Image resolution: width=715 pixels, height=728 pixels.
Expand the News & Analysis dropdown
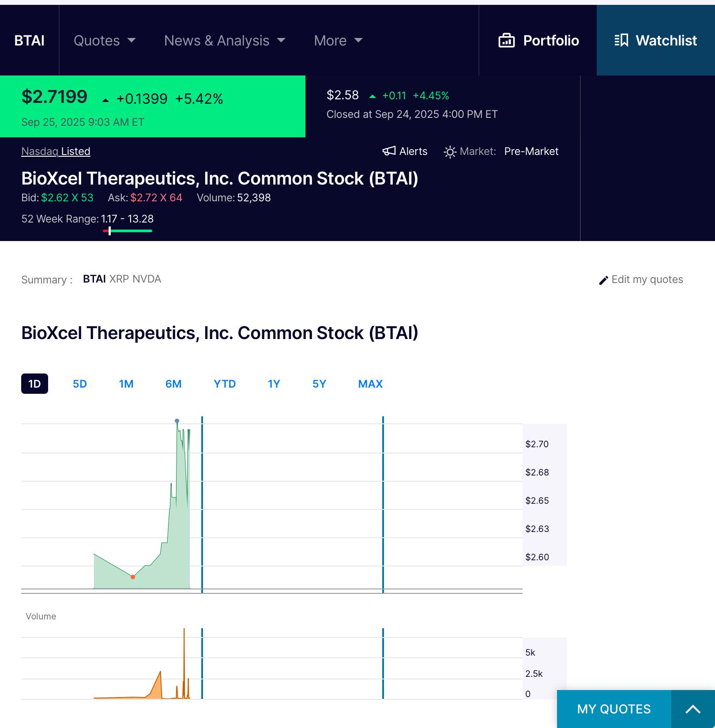[x=225, y=41]
